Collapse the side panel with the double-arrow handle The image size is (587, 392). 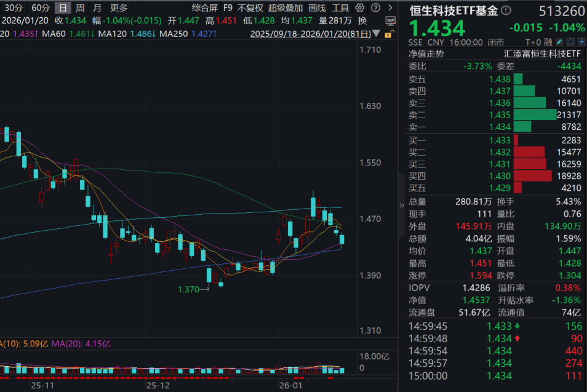402,205
